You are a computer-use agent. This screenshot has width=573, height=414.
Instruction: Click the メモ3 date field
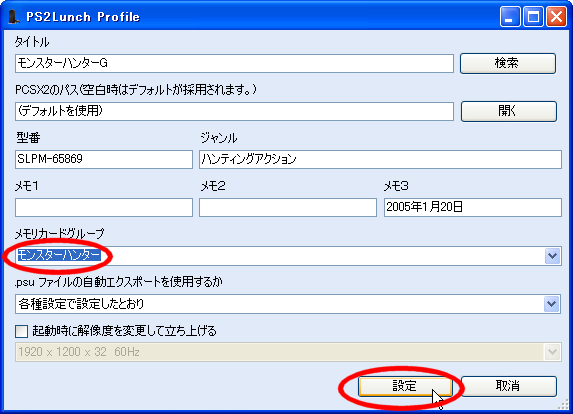(473, 208)
